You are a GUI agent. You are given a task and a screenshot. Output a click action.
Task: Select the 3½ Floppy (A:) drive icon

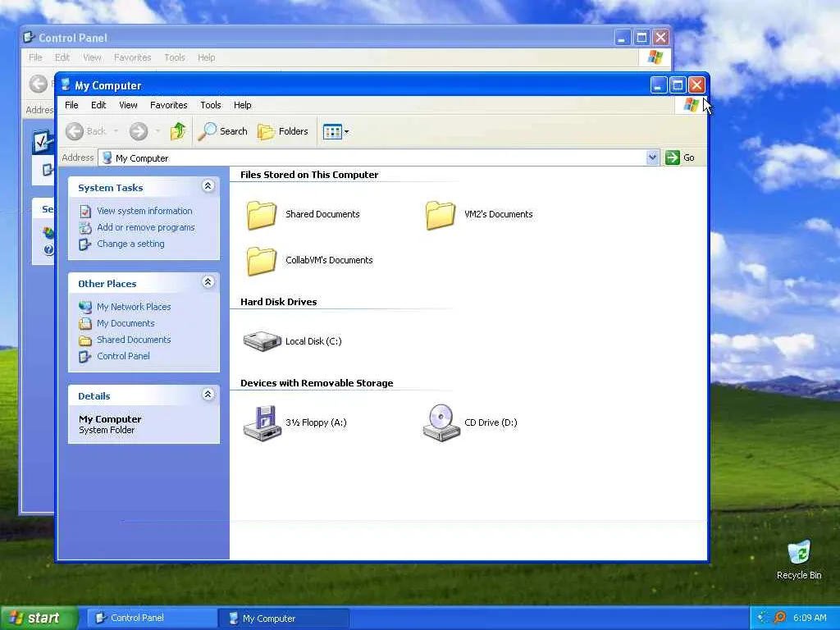(x=262, y=423)
